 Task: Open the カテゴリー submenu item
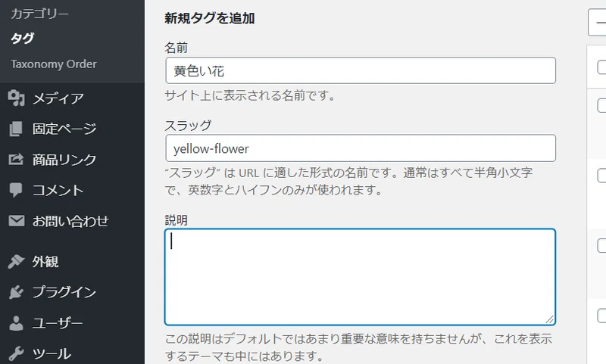click(39, 14)
